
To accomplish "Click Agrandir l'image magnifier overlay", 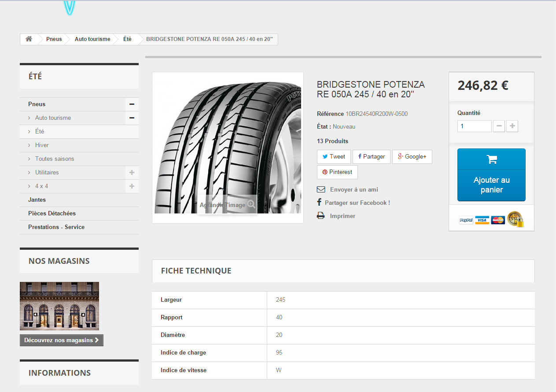I will [x=227, y=204].
